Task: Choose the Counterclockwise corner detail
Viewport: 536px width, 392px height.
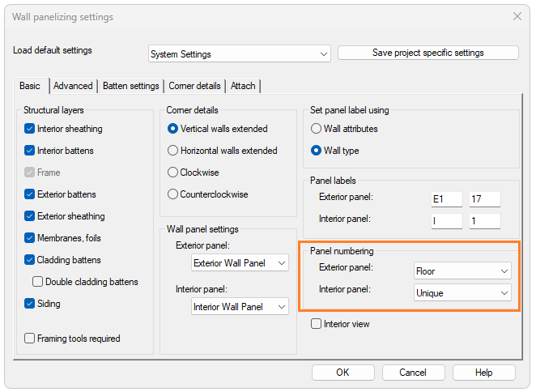Action: [x=172, y=194]
